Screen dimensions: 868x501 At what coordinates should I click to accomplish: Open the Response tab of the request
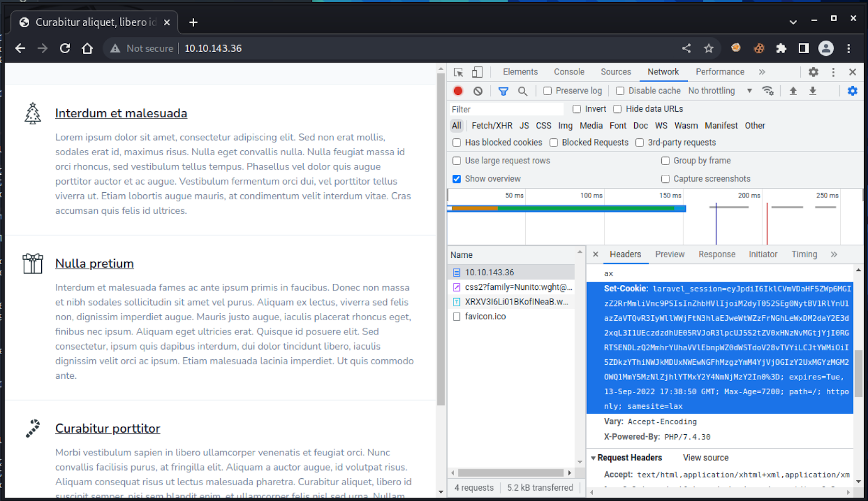717,255
